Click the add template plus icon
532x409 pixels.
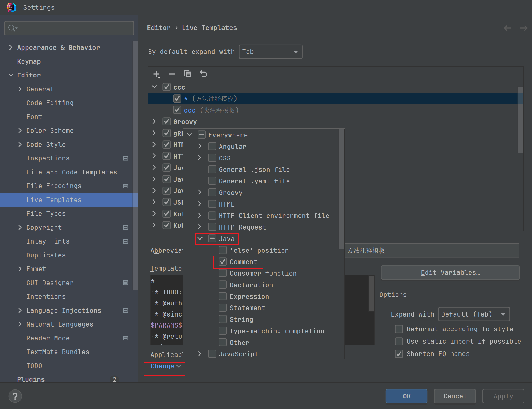point(157,74)
